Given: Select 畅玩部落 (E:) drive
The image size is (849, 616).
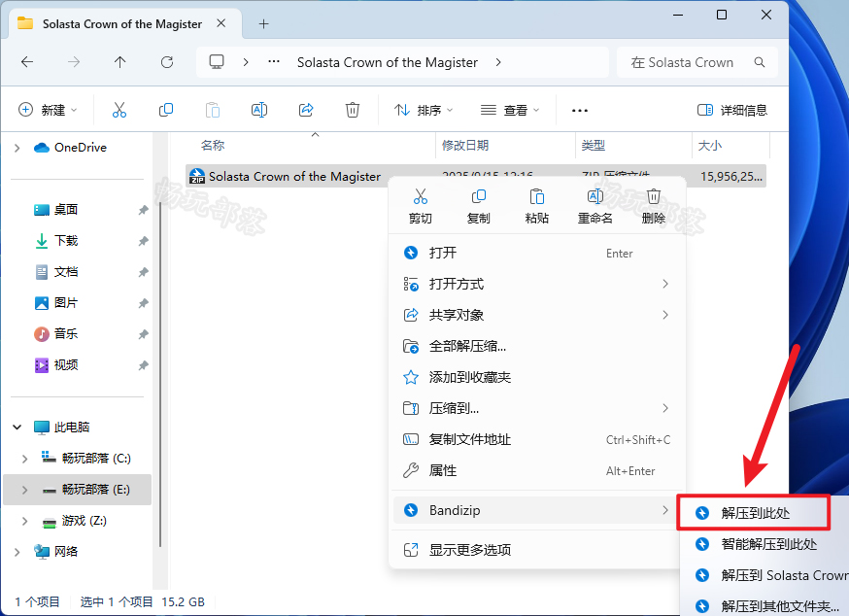Looking at the screenshot, I should tap(96, 490).
